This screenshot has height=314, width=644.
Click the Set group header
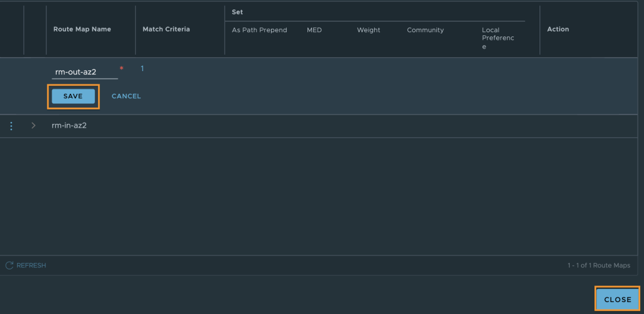[237, 13]
